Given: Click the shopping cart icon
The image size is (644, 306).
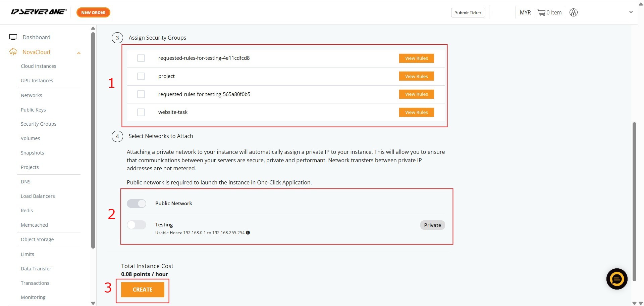Looking at the screenshot, I should pos(541,13).
